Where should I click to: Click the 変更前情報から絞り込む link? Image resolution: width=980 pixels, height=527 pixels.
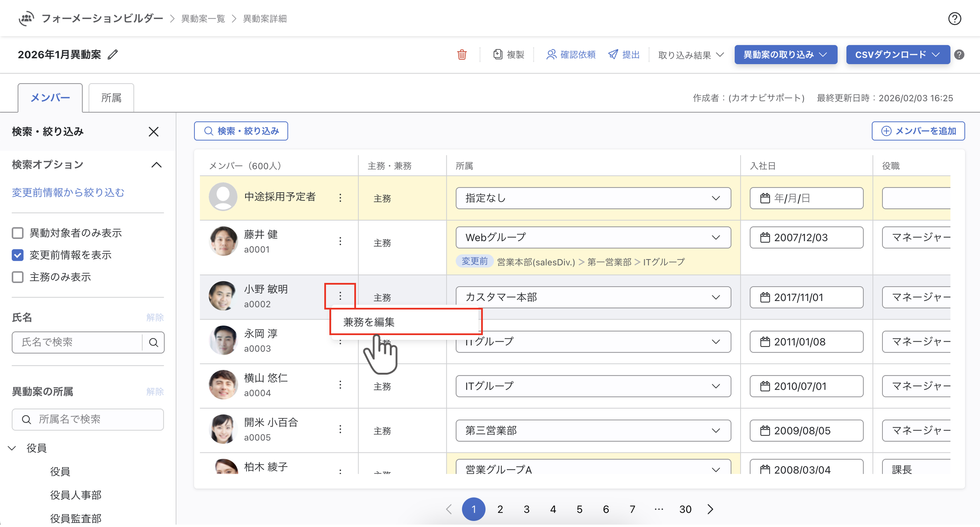[x=68, y=193]
